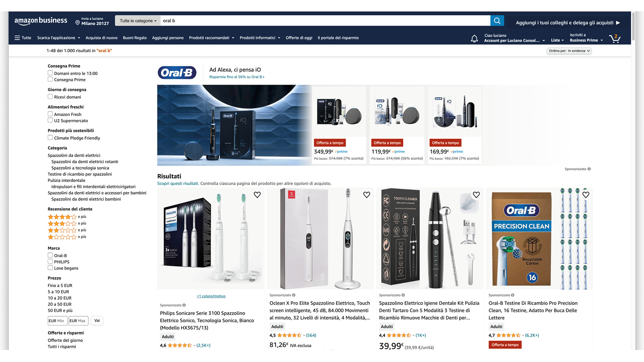Check the Oral-B brand filter
This screenshot has width=644, height=362.
pyautogui.click(x=50, y=255)
